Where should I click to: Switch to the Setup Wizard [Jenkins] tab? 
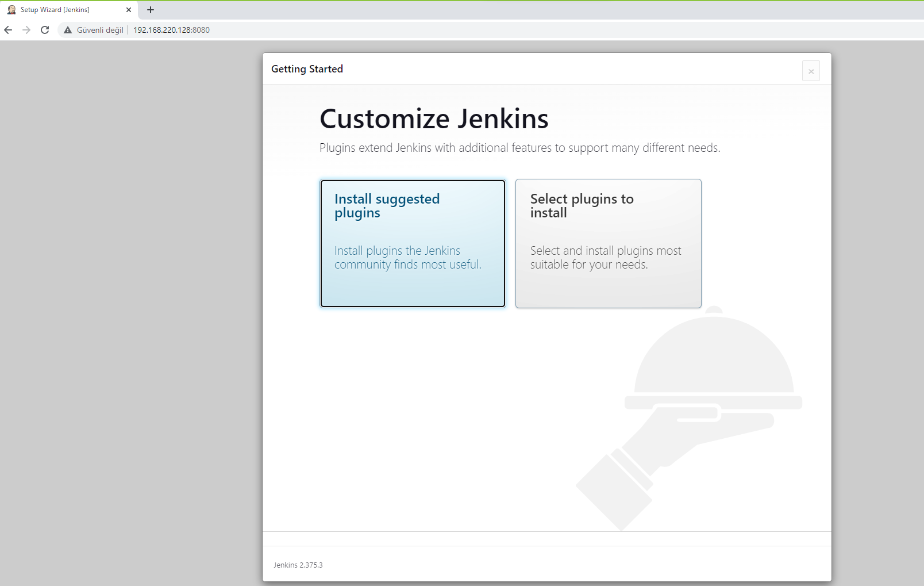[x=63, y=10]
